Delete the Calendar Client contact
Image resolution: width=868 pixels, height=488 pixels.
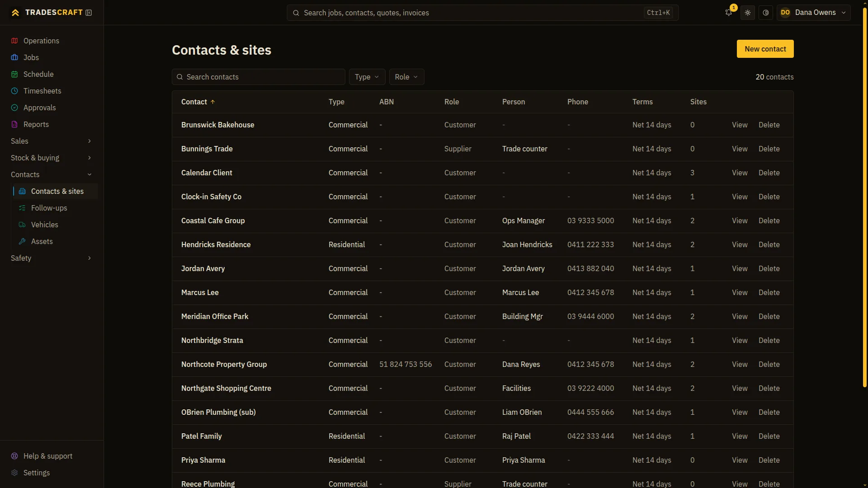[769, 173]
